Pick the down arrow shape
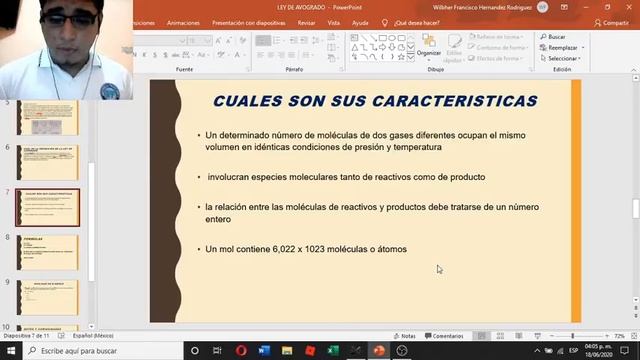Image resolution: width=640 pixels, height=360 pixels. (392, 48)
